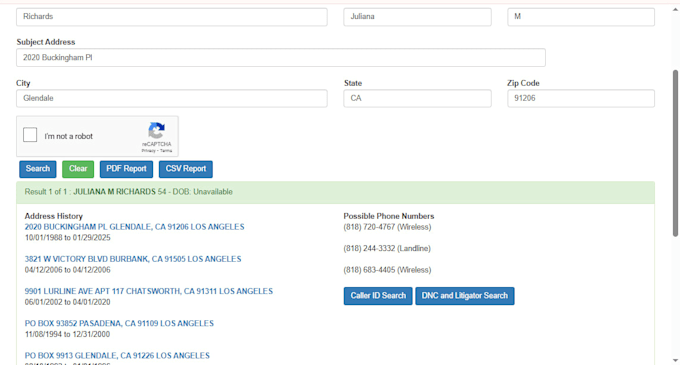Open 2020 Buckingham Pl Glendale address link

tap(134, 227)
